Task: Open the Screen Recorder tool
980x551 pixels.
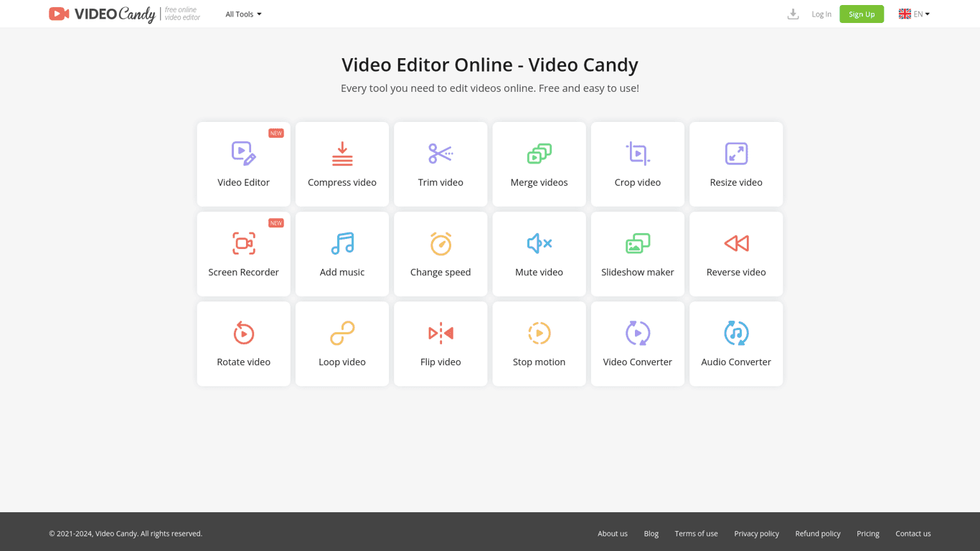Action: point(243,253)
